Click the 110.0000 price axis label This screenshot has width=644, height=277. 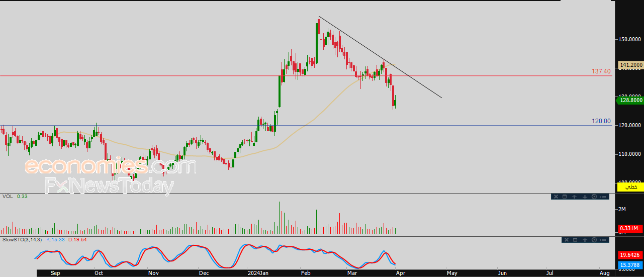click(630, 154)
